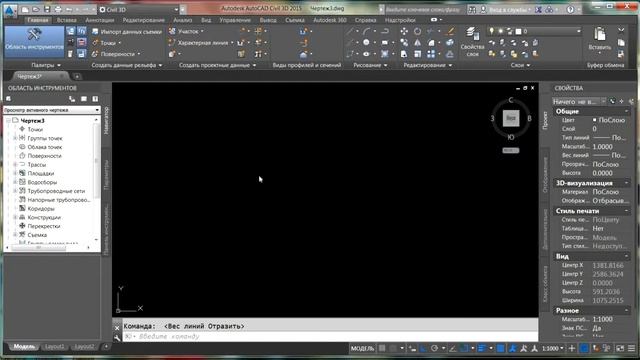Image resolution: width=640 pixels, height=360 pixels.
Task: Select the Mirror editing tool
Action: [x=417, y=42]
